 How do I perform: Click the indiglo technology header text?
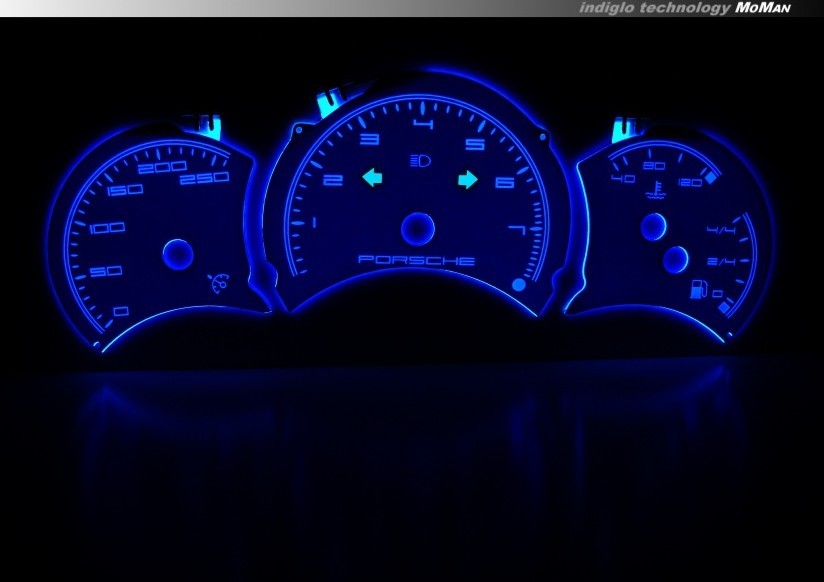click(654, 7)
